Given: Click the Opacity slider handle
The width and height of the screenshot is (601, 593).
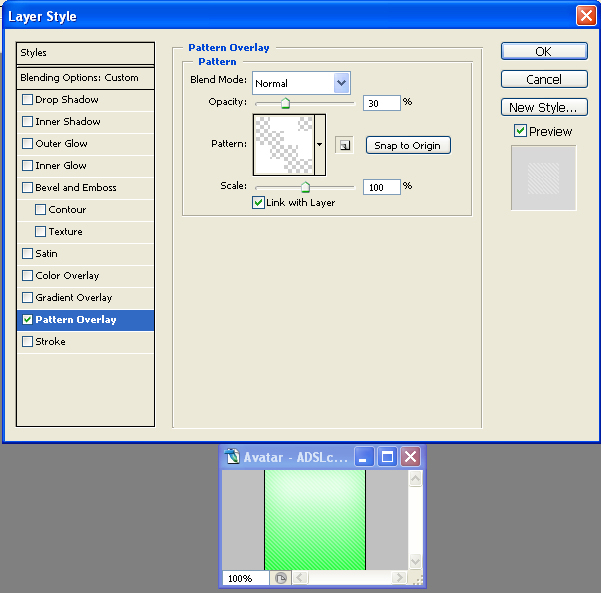Looking at the screenshot, I should 285,103.
